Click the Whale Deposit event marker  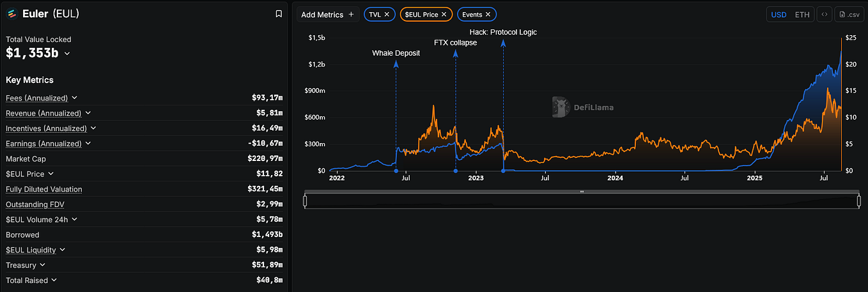[x=396, y=171]
